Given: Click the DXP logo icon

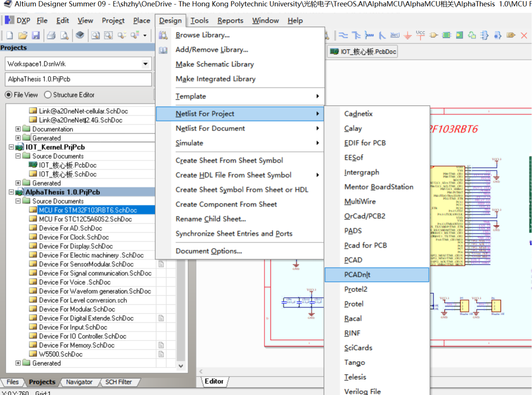Looking at the screenshot, I should [x=9, y=20].
